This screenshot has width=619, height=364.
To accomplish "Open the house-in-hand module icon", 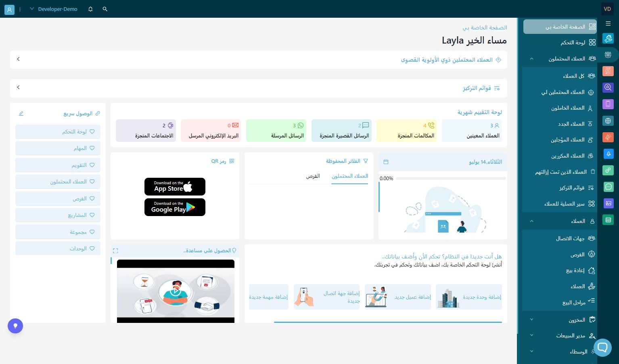I will coord(608,39).
